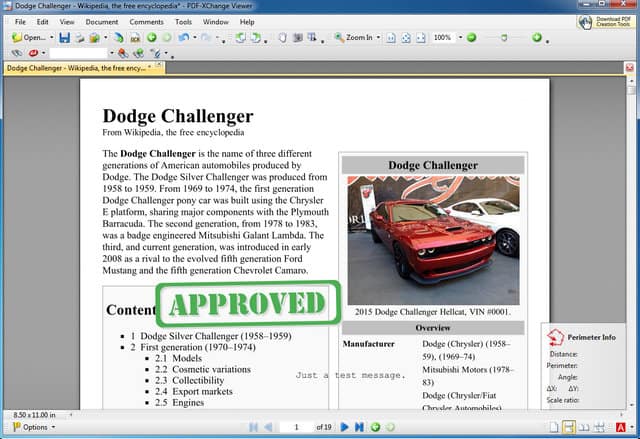Open the Document menu
Screen dimensions: 640x439
[x=102, y=22]
